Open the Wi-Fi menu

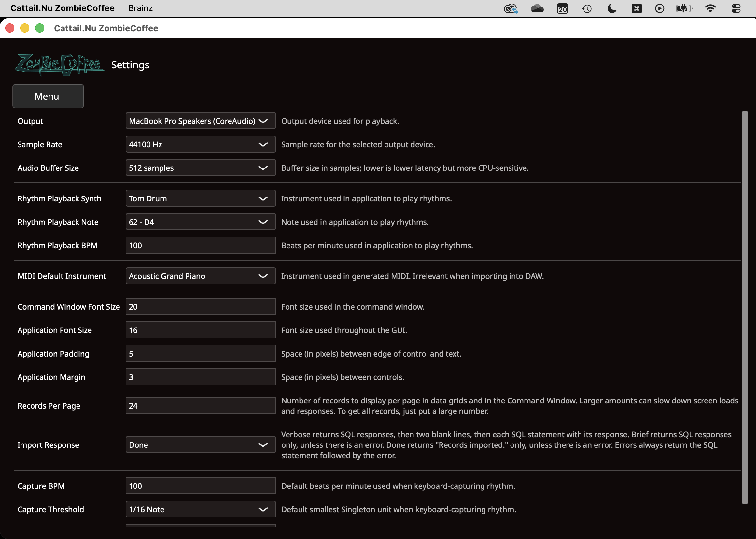coord(710,8)
